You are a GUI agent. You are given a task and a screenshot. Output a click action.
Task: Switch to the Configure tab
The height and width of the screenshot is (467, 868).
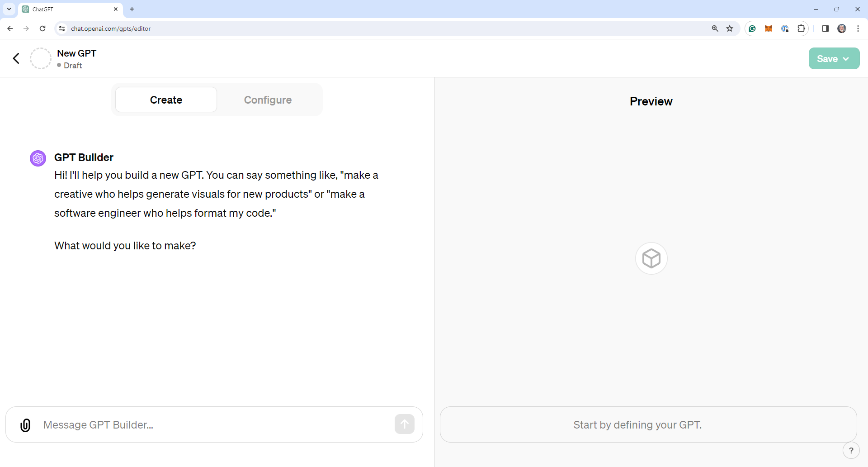click(x=268, y=100)
